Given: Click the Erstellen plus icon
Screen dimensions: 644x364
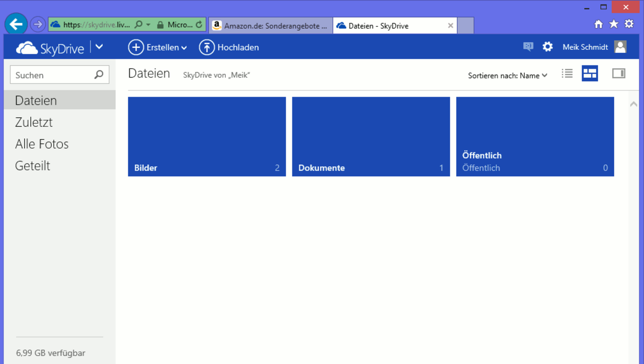Looking at the screenshot, I should pyautogui.click(x=136, y=47).
